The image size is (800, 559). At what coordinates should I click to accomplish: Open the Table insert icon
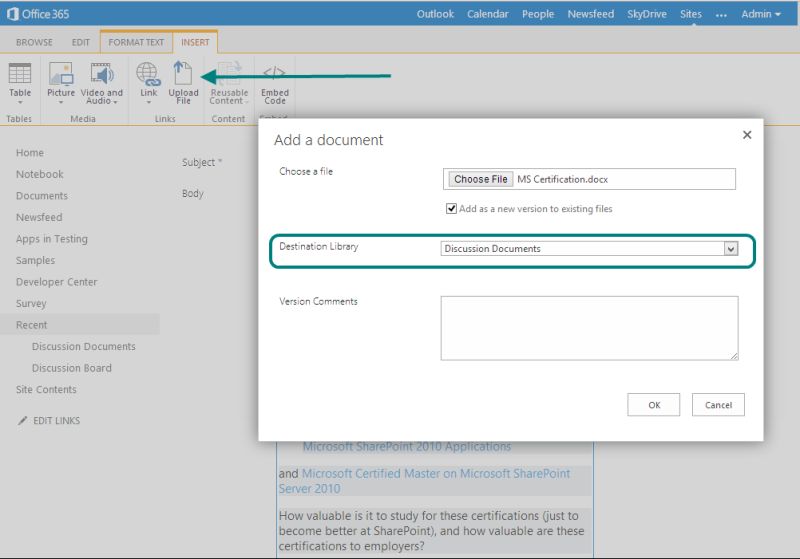coord(20,73)
